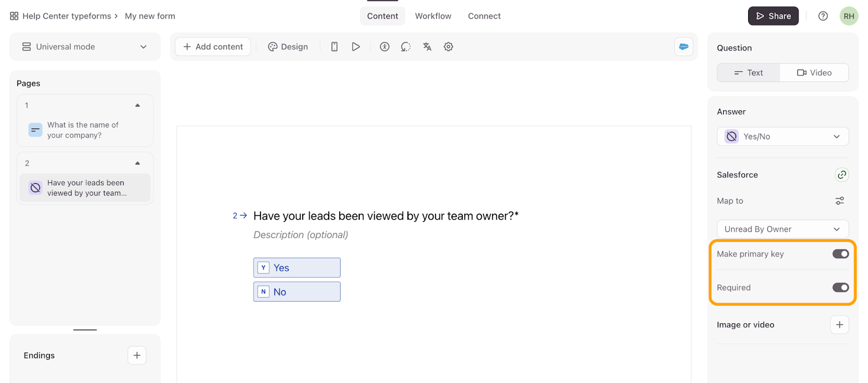This screenshot has height=383, width=868.
Task: Click the play preview icon
Action: click(355, 47)
